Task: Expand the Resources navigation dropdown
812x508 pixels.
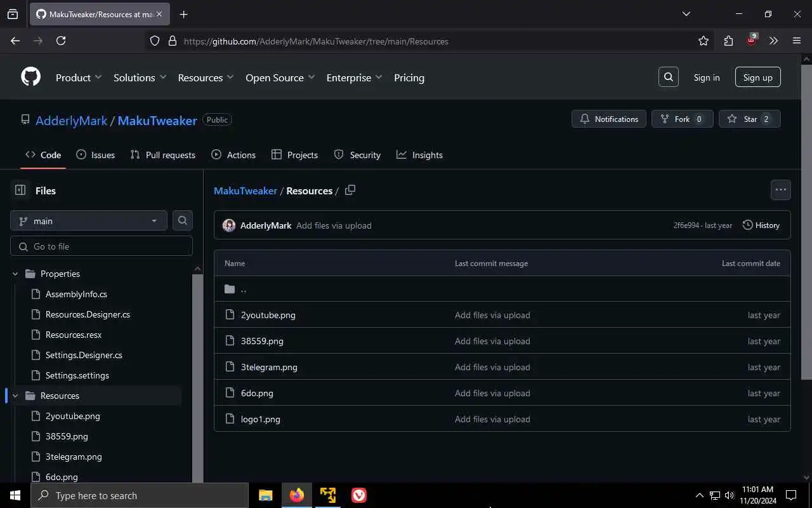Action: (x=206, y=77)
